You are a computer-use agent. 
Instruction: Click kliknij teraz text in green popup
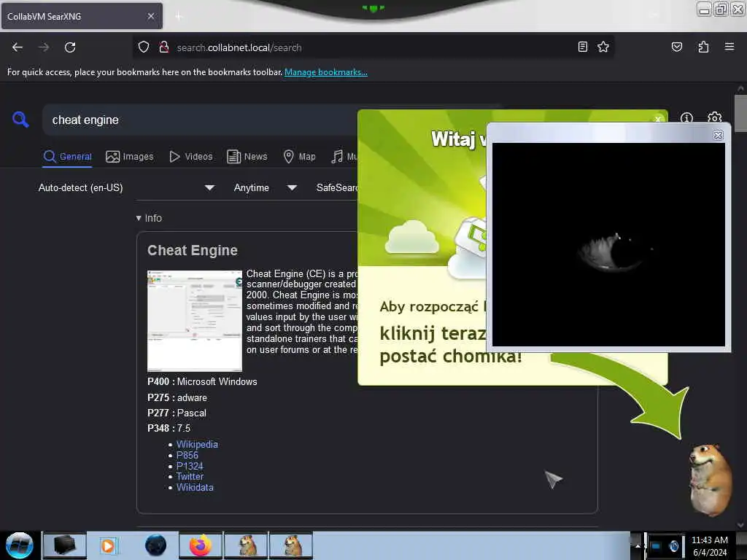click(433, 333)
